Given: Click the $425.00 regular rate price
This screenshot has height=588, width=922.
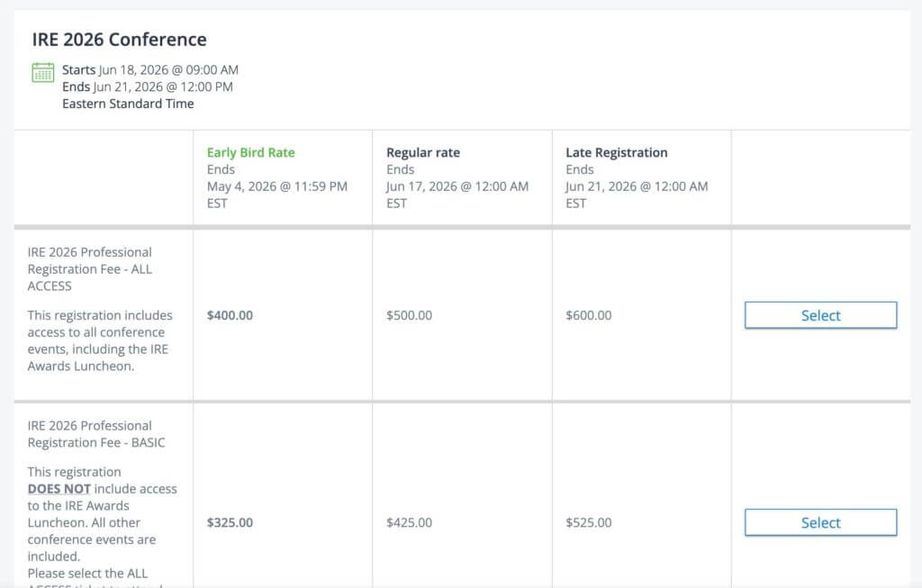Looking at the screenshot, I should (409, 522).
